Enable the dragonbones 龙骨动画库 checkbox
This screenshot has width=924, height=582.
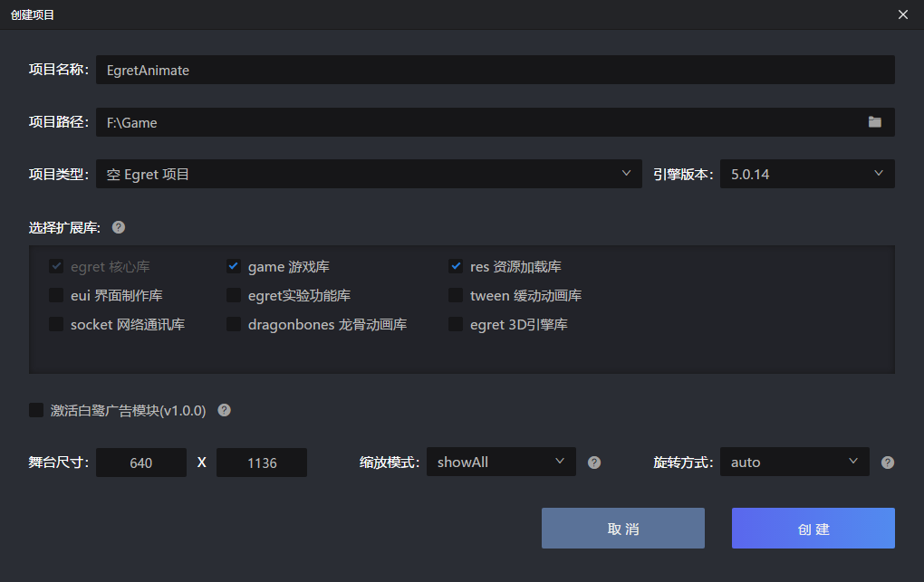(234, 324)
